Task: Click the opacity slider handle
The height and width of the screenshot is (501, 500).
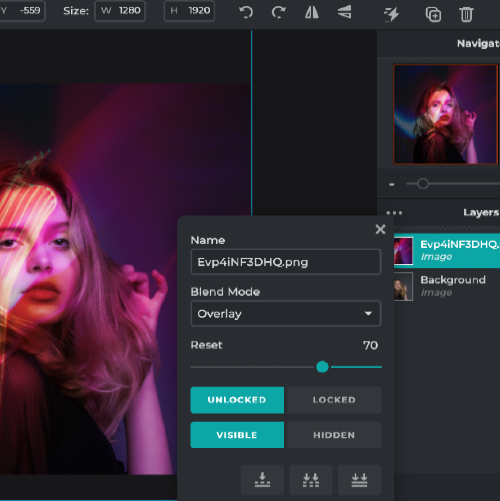Action: (322, 367)
